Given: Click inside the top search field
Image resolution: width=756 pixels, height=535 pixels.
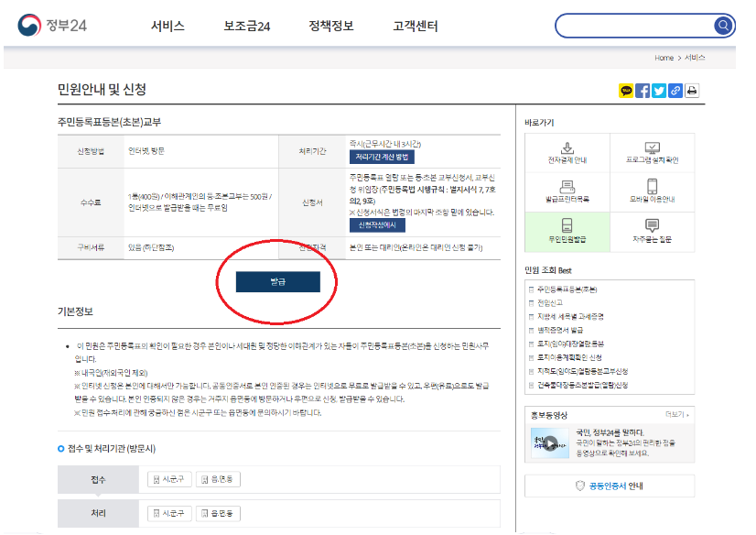Looking at the screenshot, I should [x=632, y=26].
